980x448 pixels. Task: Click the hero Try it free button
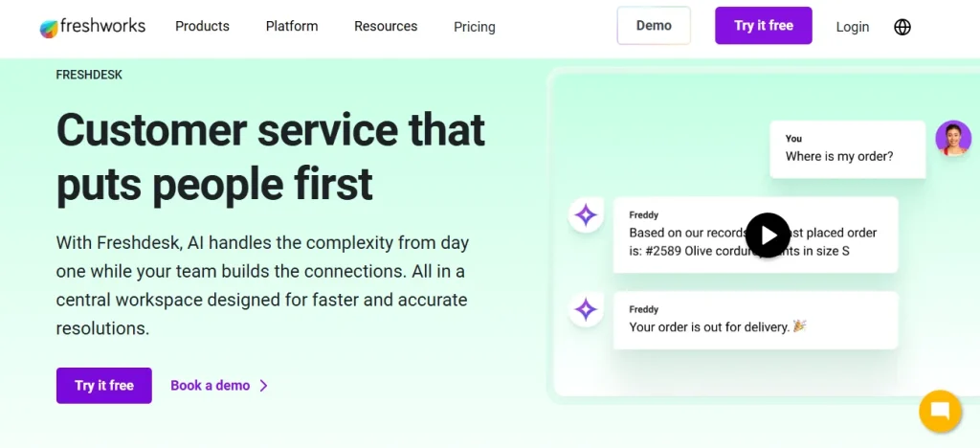point(103,386)
